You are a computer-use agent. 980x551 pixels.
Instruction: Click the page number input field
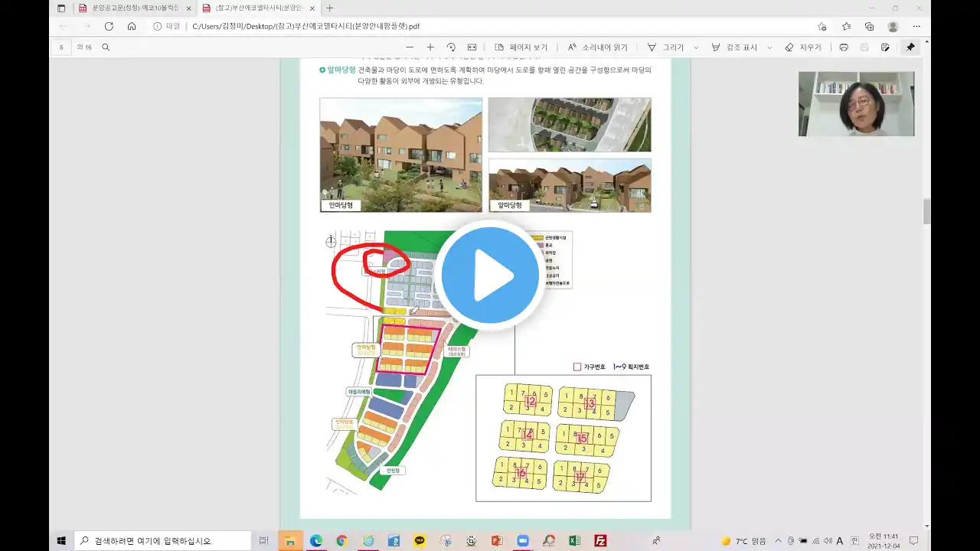click(x=61, y=47)
